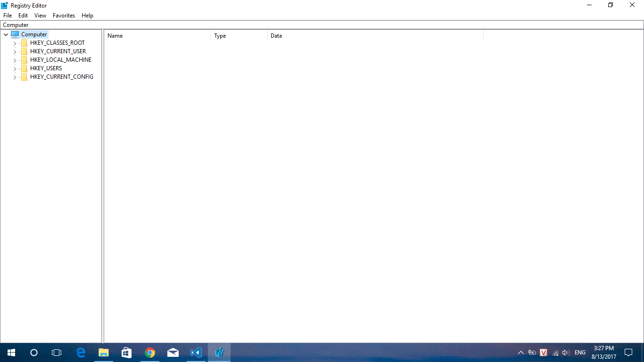Minimize the Registry Editor window
Screen dimensions: 644x362
point(589,5)
